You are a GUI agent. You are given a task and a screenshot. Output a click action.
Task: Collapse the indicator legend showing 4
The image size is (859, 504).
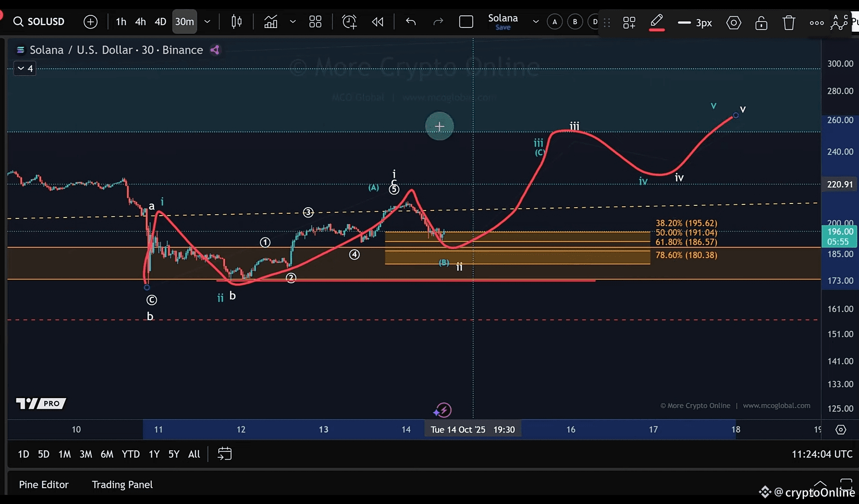[x=25, y=69]
